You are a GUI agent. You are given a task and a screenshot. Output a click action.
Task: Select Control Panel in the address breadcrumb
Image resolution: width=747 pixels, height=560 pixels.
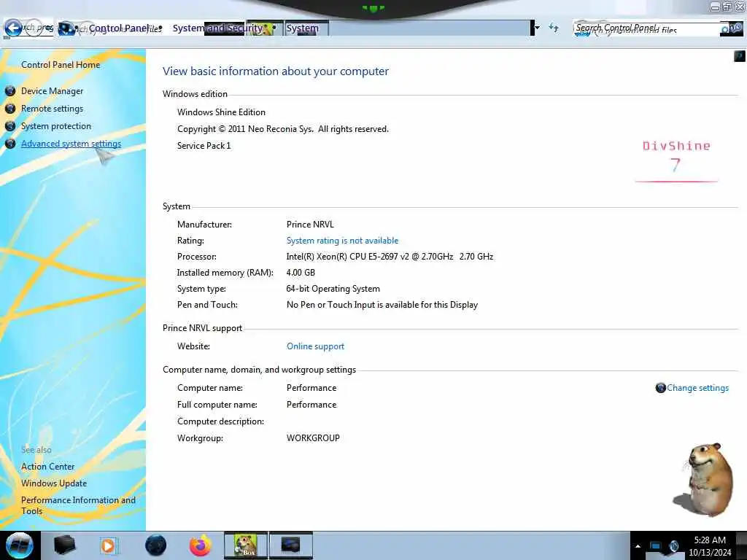[119, 28]
